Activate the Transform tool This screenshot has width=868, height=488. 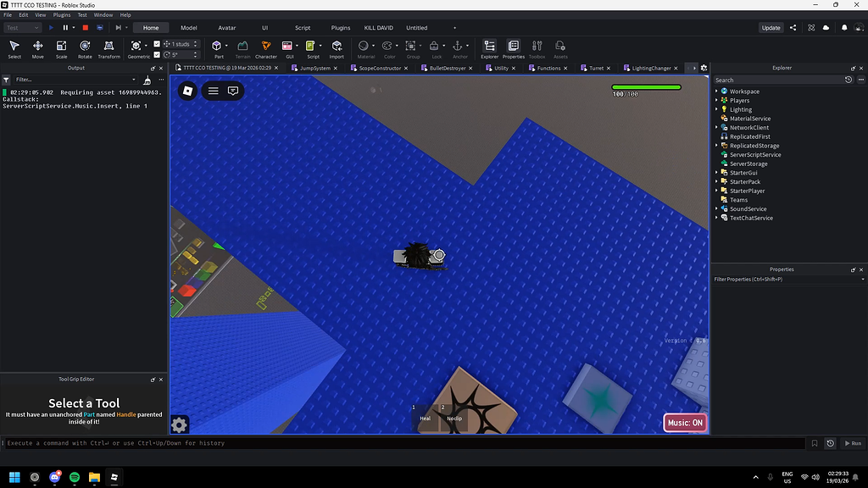[109, 48]
